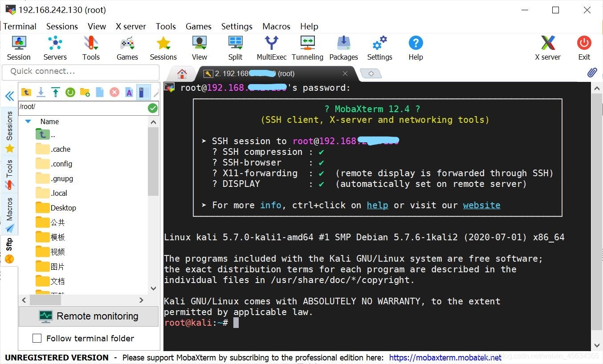Open the Games menu

click(198, 26)
